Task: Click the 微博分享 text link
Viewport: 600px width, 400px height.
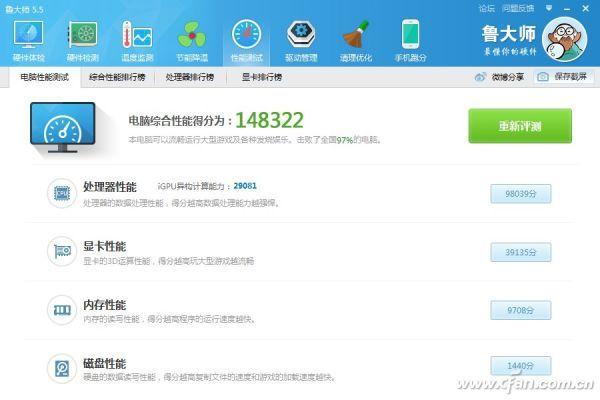Action: (x=508, y=77)
